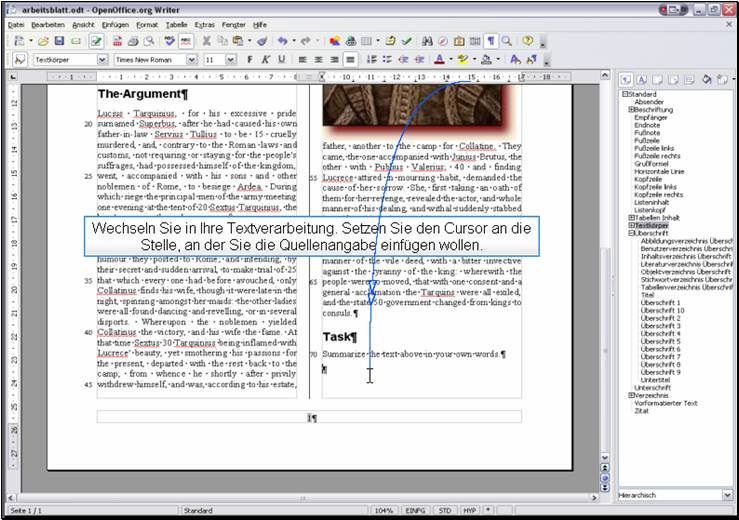Select the Fußnote style in list
739x520 pixels.
pos(646,133)
